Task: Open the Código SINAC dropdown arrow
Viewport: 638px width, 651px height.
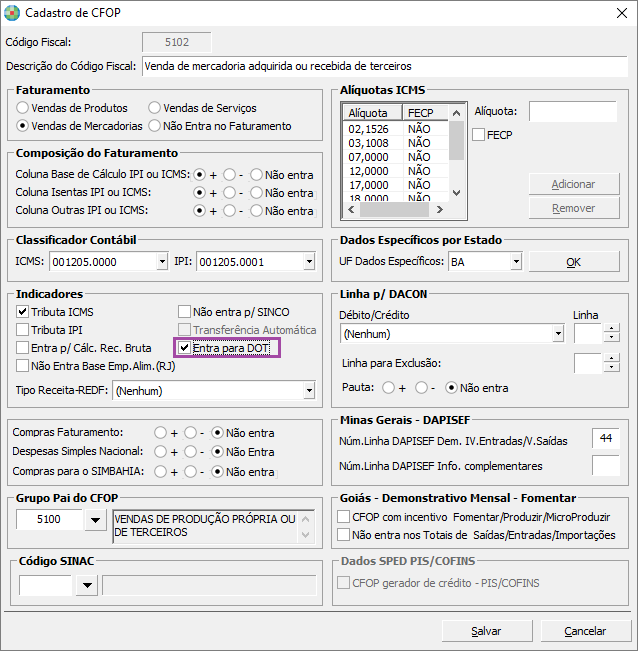Action: [87, 585]
